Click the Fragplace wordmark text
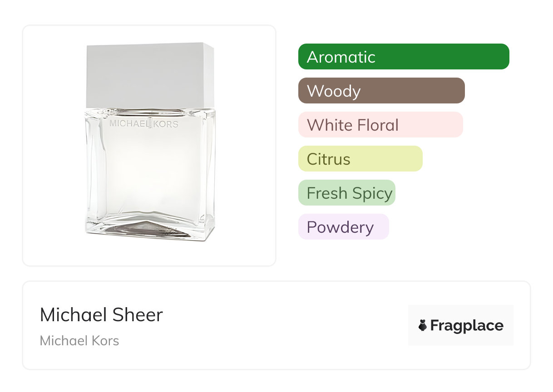 click(467, 326)
